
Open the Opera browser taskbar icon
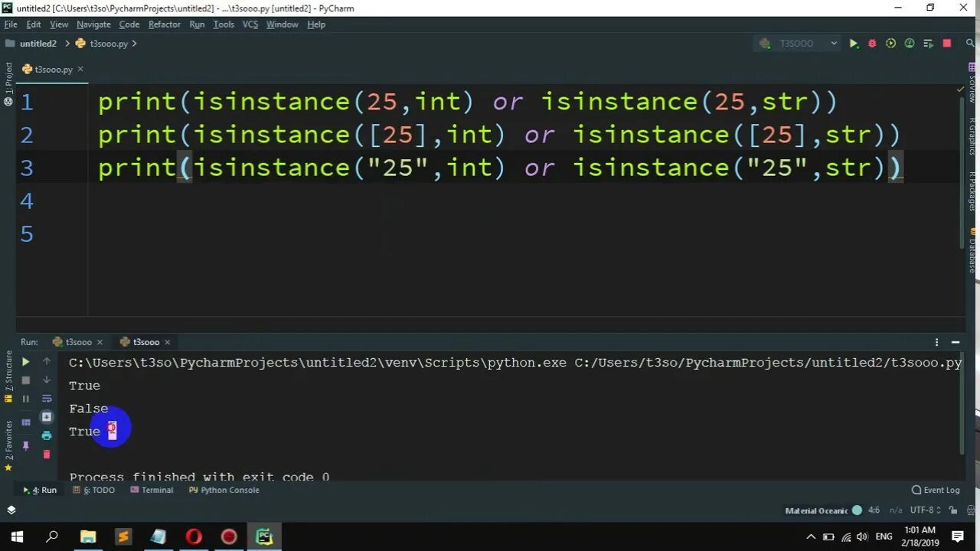(194, 536)
